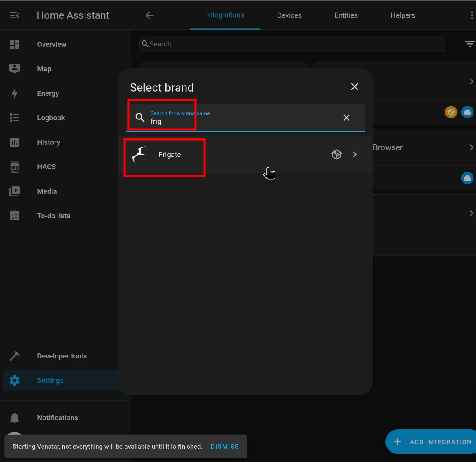Click the blue cloud badge below Browser
The width and height of the screenshot is (476, 462).
pos(467,178)
